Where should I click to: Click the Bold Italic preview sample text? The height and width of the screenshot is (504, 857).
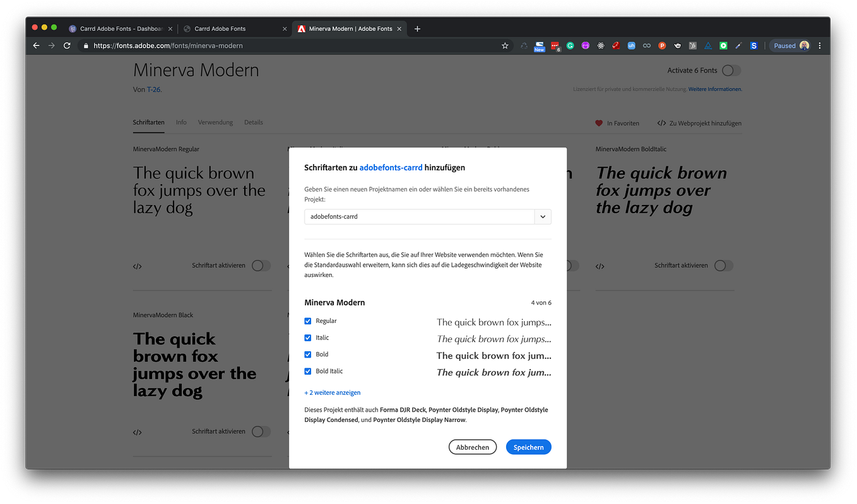pos(494,372)
